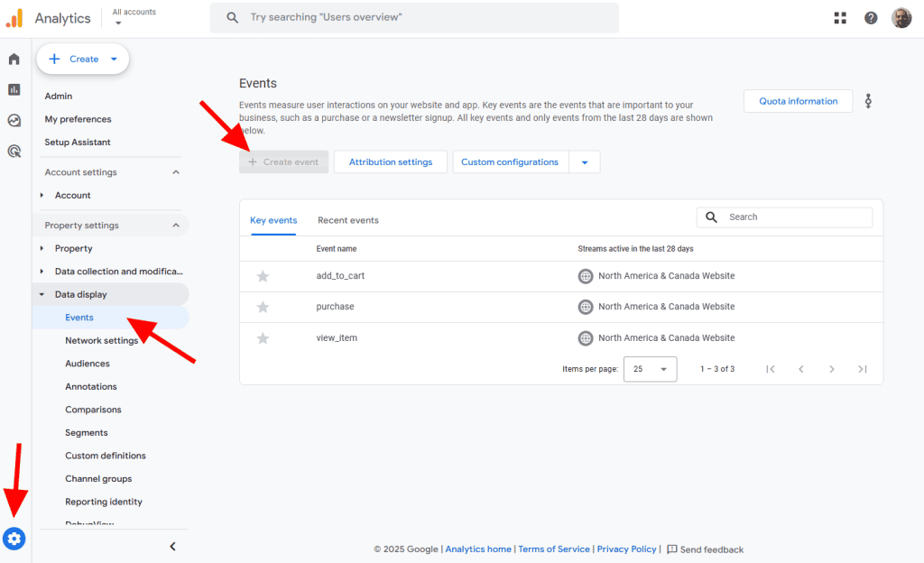Toggle the star for purchase event

[263, 307]
